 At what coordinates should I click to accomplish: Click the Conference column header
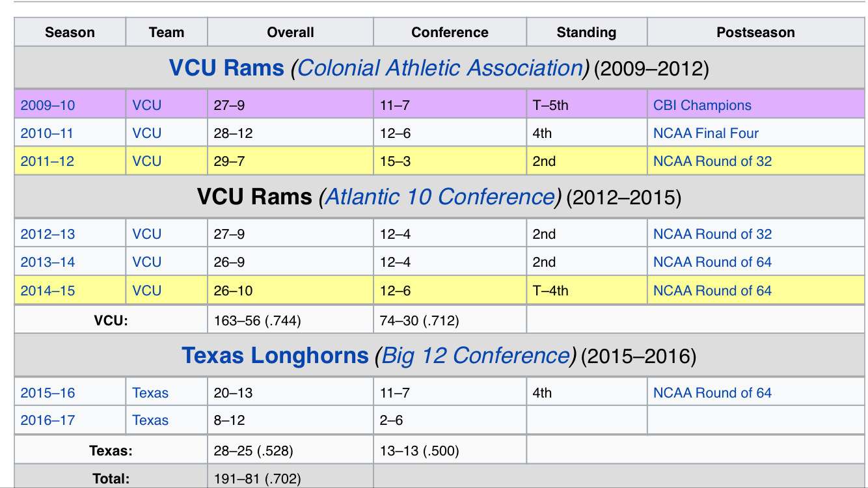pos(450,33)
